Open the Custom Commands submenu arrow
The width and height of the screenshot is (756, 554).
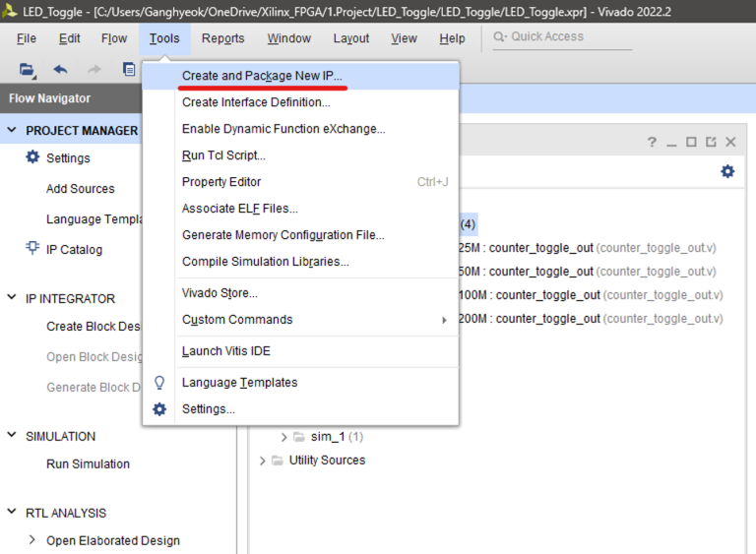(x=444, y=320)
